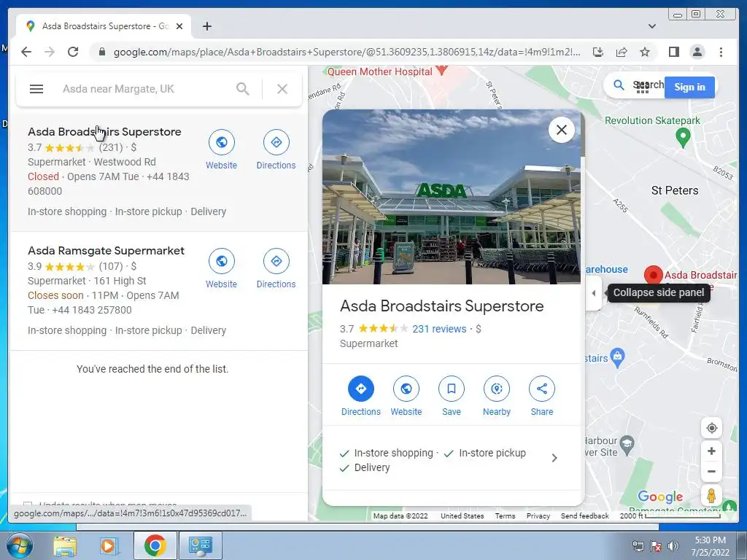The image size is (747, 560).
Task: Get Directions icon for Asda Broadstairs Superstore result
Action: click(276, 142)
